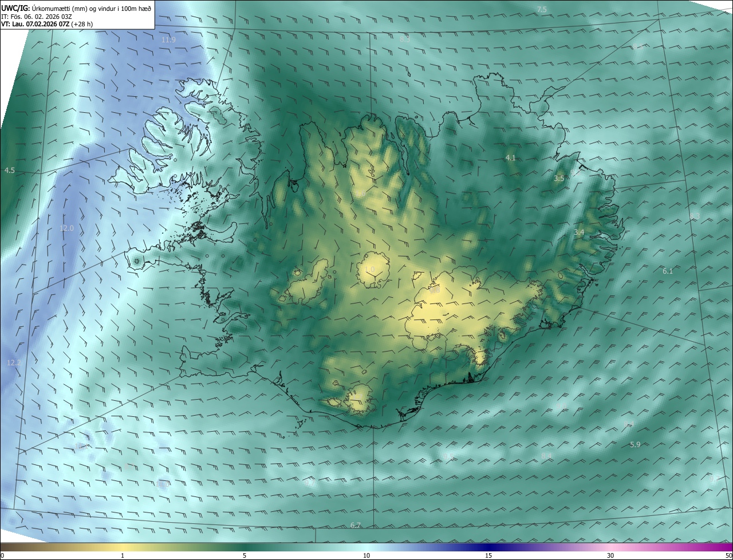The height and width of the screenshot is (560, 733).
Task: Click the 6.1 value label
Action: (668, 271)
